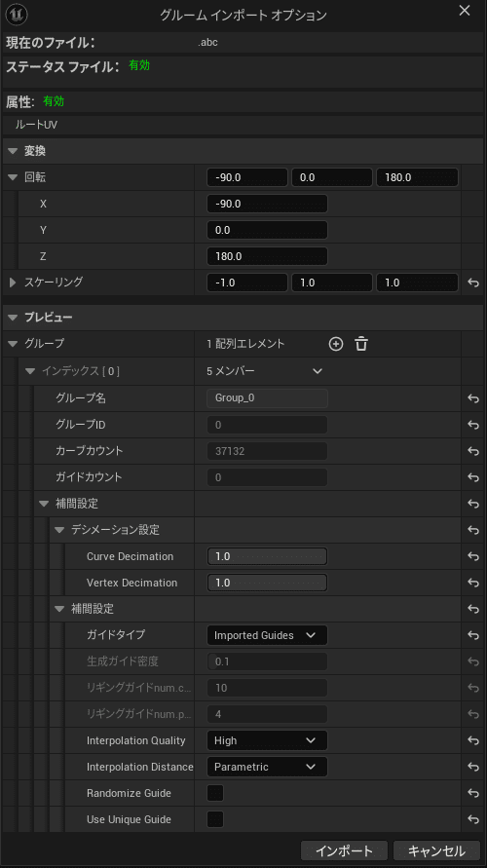Click the リギングガイドnum.c 10 field
Viewport: 487px width, 868px height.
(x=267, y=688)
